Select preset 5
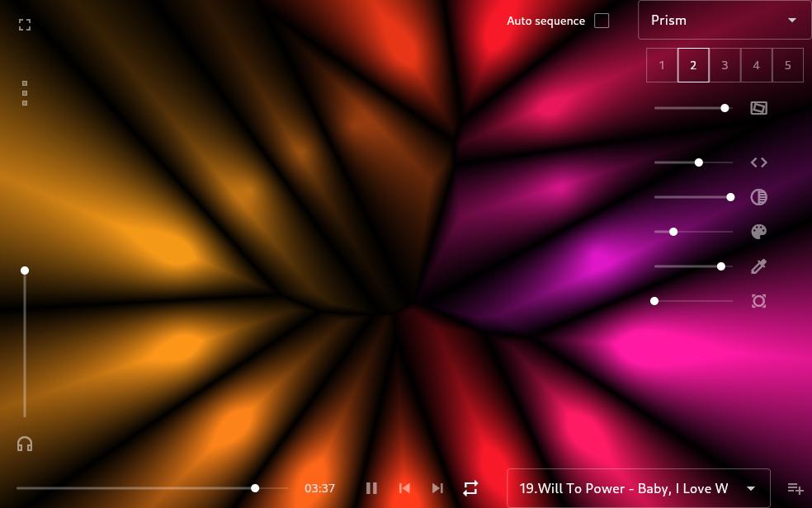The height and width of the screenshot is (508, 812). [x=788, y=65]
